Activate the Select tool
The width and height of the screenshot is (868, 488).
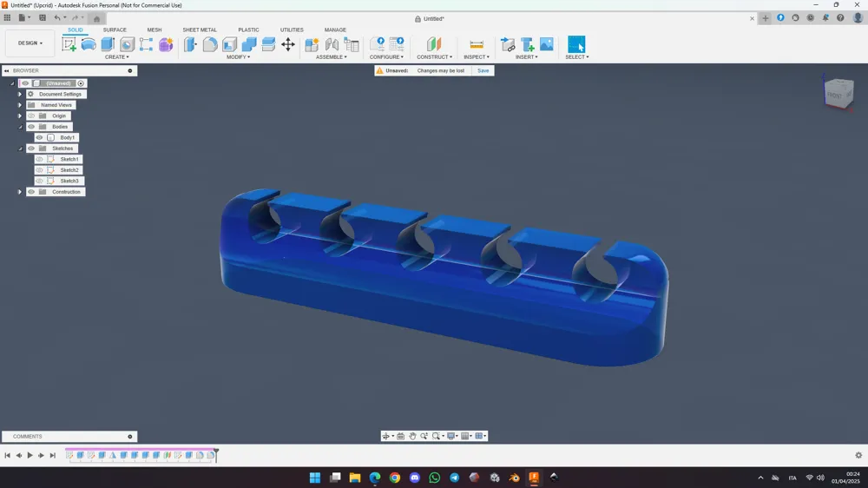coord(576,44)
